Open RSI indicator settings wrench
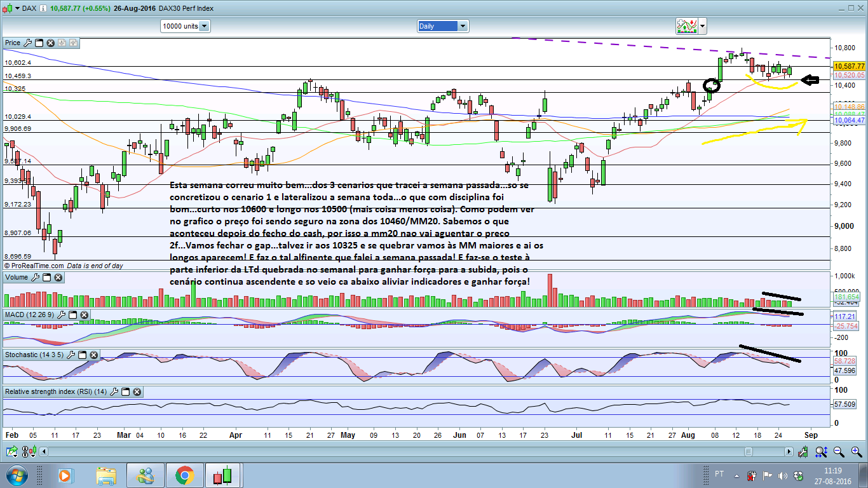 114,392
